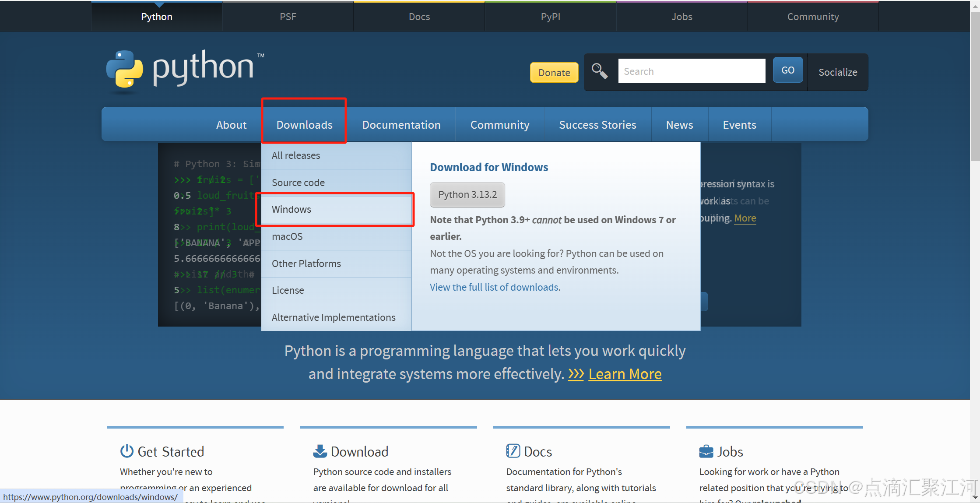Viewport: 980px width, 503px height.
Task: Open the Socialize dropdown
Action: point(838,72)
